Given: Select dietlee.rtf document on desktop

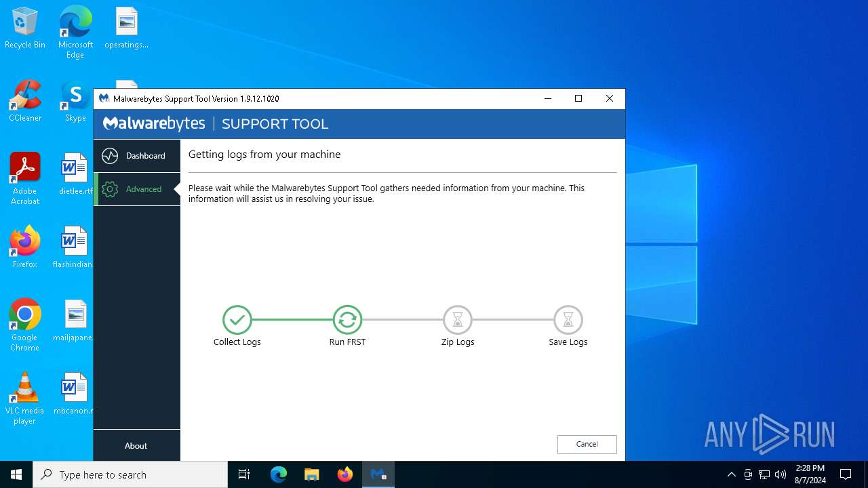Looking at the screenshot, I should coord(75,175).
